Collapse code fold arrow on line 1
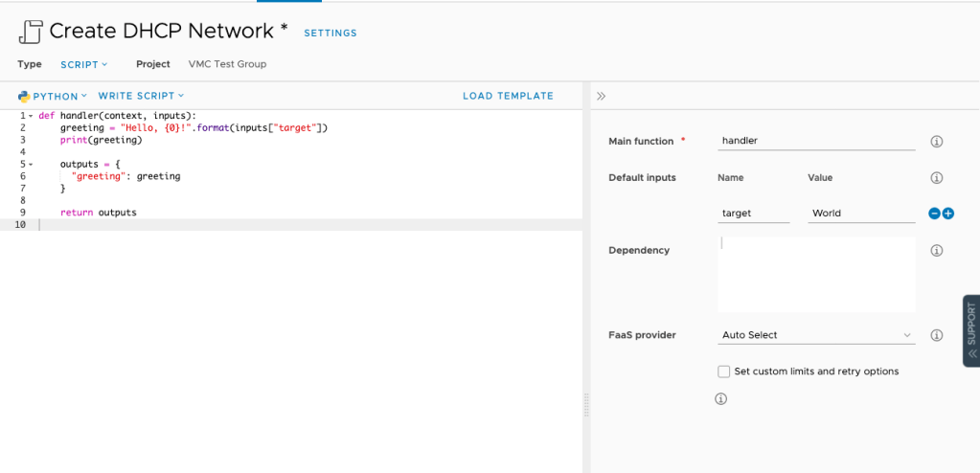This screenshot has width=980, height=473. [30, 115]
